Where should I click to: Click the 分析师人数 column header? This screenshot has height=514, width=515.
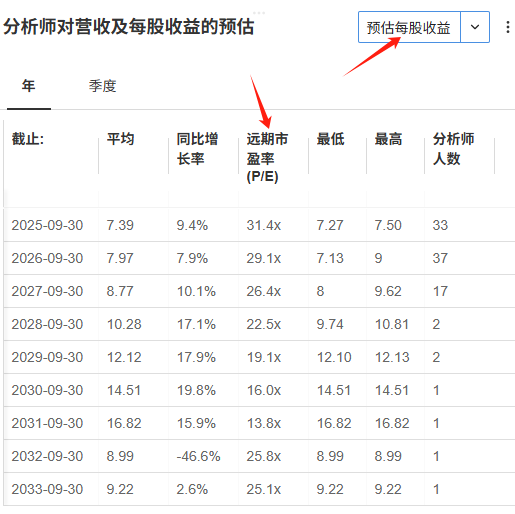pos(453,148)
